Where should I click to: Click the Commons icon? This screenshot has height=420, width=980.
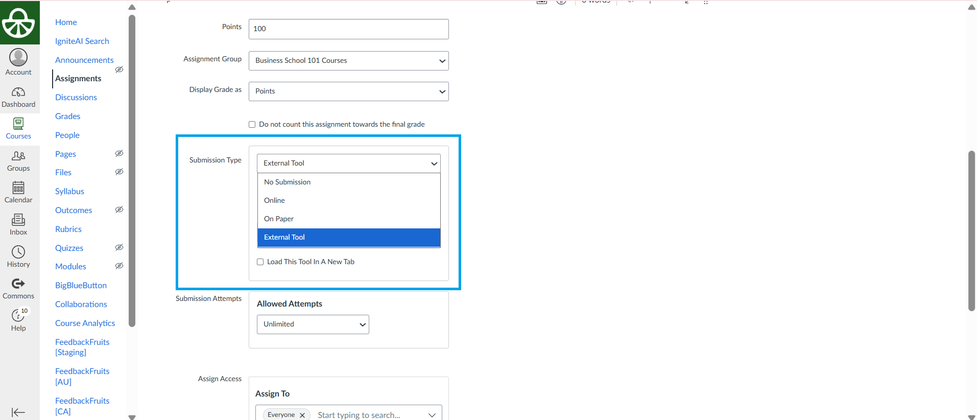pos(18,284)
